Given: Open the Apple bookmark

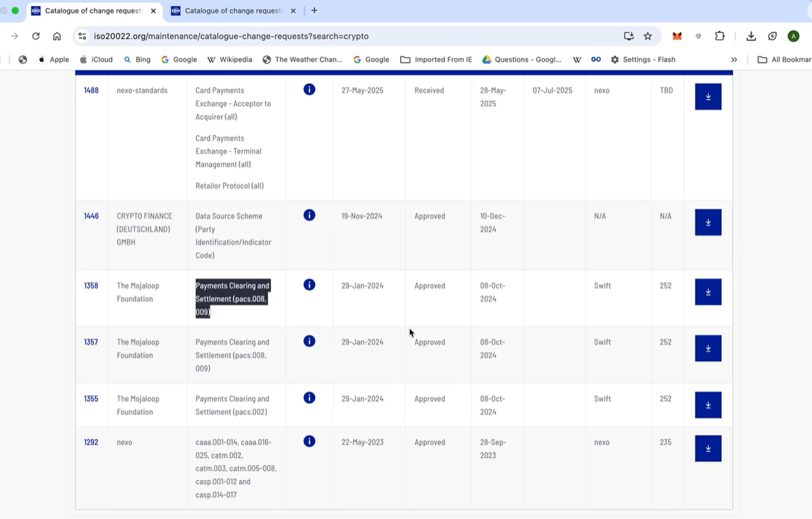Looking at the screenshot, I should (x=54, y=60).
